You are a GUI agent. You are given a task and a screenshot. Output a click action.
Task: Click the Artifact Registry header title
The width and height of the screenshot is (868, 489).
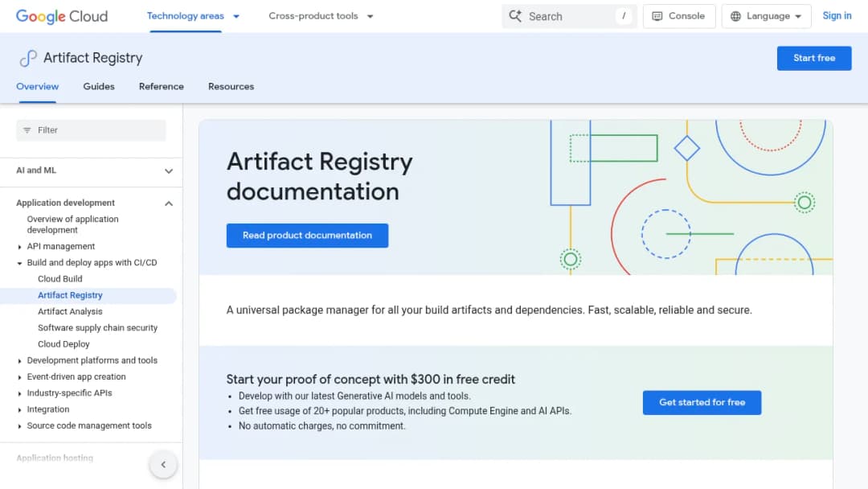click(92, 58)
